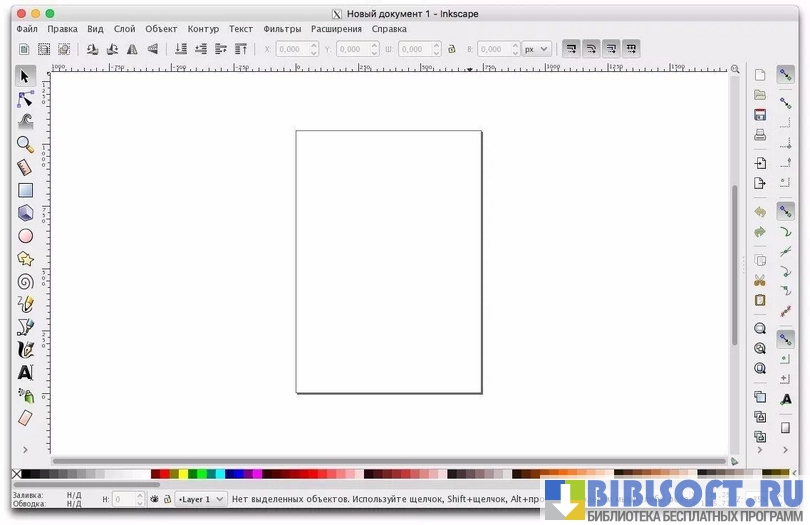This screenshot has height=525, width=810.
Task: Toggle the current layer lock
Action: click(167, 498)
